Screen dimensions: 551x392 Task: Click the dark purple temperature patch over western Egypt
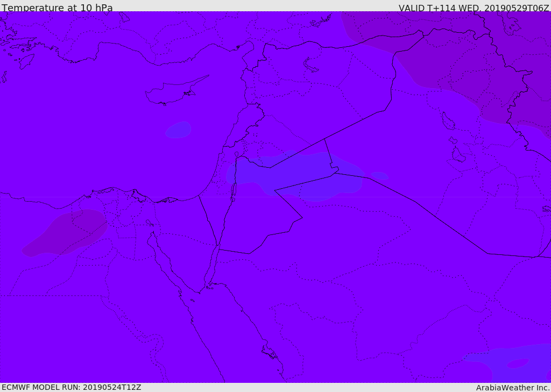pyautogui.click(x=65, y=232)
